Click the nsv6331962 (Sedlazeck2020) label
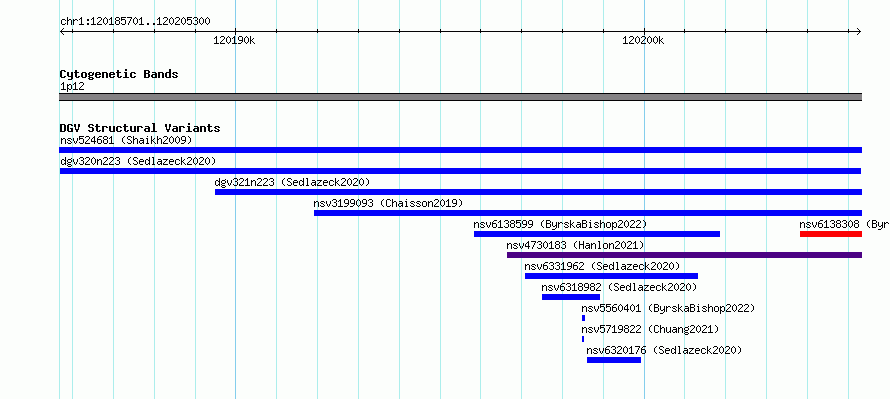890x399 pixels. click(x=602, y=266)
